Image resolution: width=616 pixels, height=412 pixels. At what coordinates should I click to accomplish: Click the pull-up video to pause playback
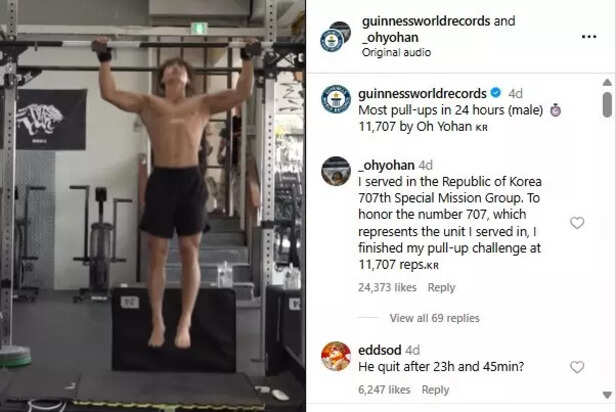click(152, 206)
